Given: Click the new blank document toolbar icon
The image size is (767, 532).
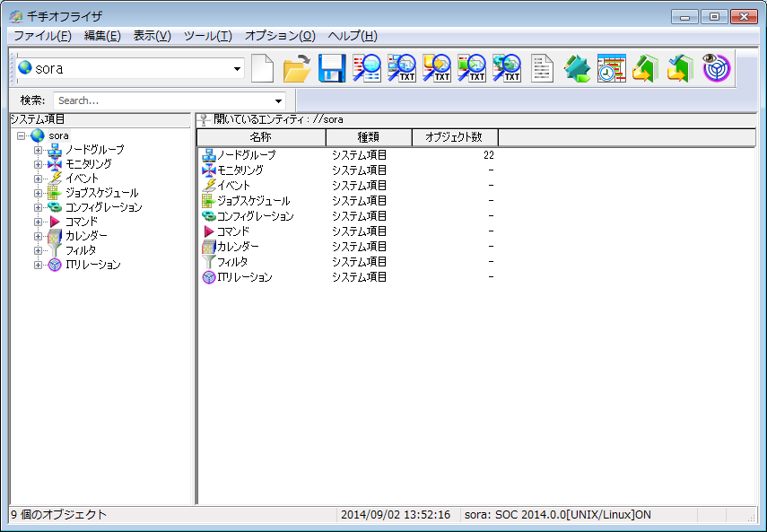Looking at the screenshot, I should click(262, 68).
